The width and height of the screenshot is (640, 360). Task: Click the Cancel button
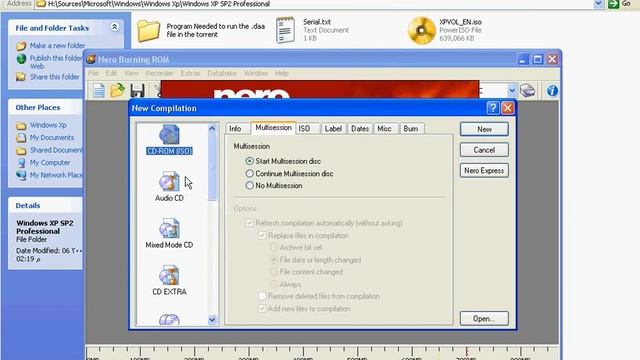[484, 150]
